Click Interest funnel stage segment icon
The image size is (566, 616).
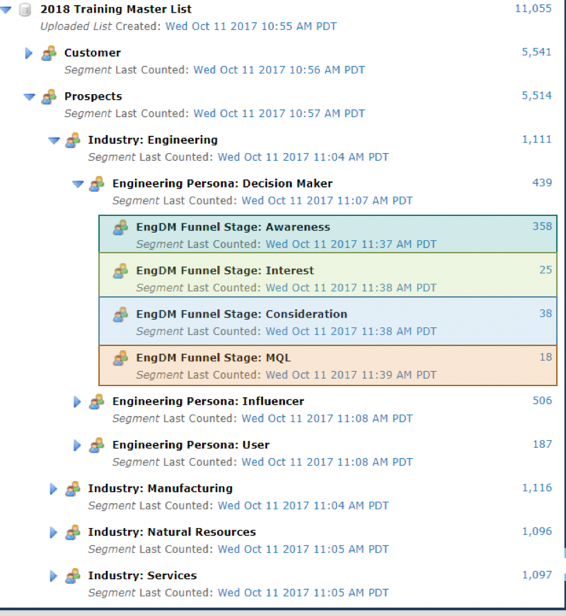coord(121,271)
